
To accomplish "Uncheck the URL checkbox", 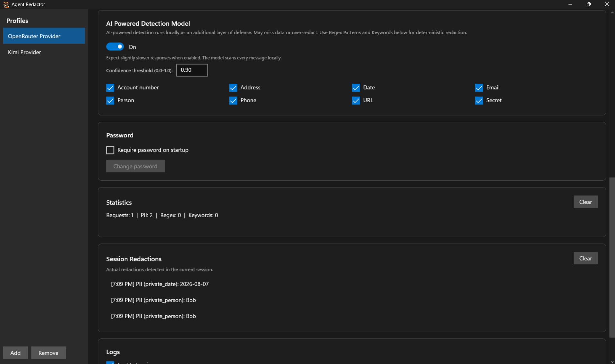I will [356, 100].
